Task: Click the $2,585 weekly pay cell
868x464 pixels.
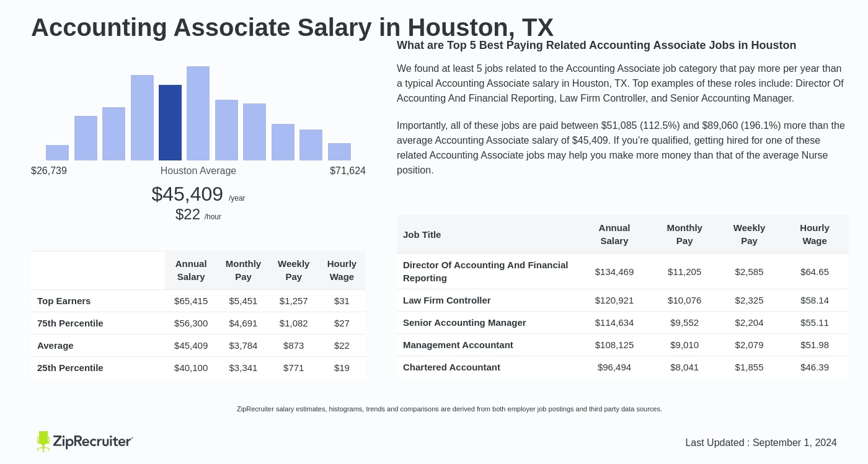Action: pyautogui.click(x=750, y=271)
